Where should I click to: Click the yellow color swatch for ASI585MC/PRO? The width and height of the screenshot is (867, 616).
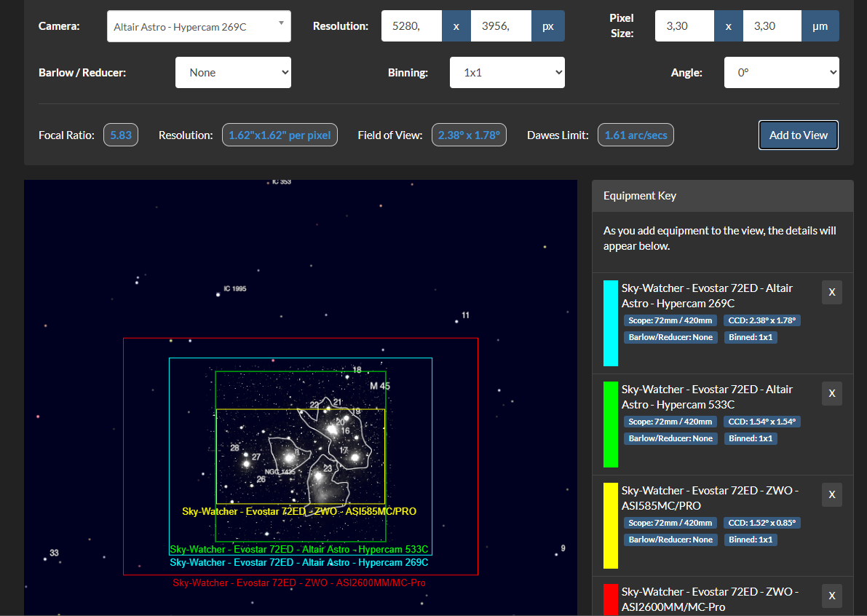[x=611, y=525]
